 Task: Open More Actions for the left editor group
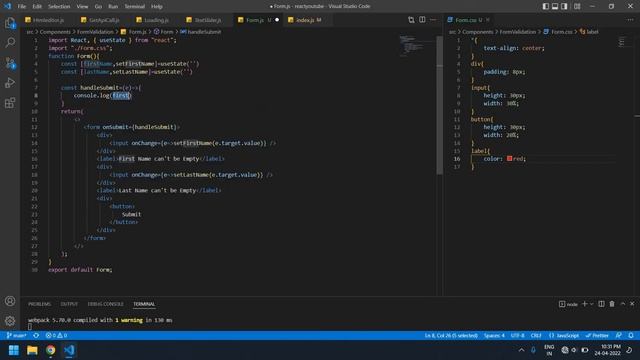pos(433,20)
